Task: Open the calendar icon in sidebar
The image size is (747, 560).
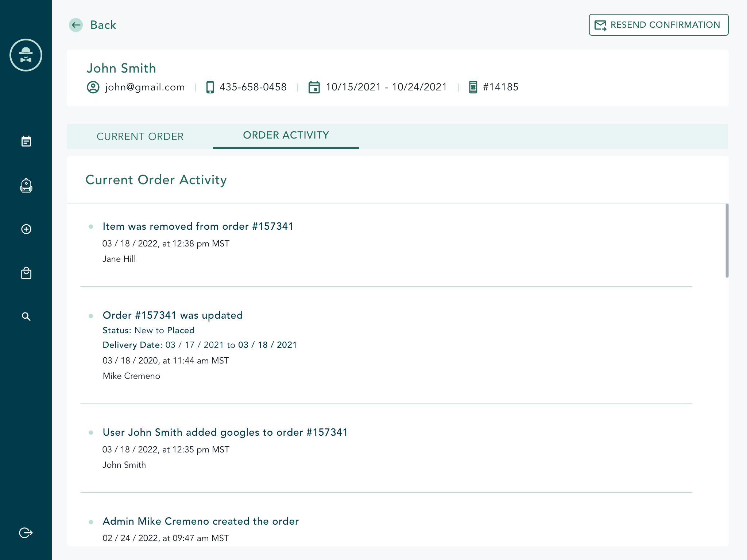Action: pyautogui.click(x=26, y=141)
